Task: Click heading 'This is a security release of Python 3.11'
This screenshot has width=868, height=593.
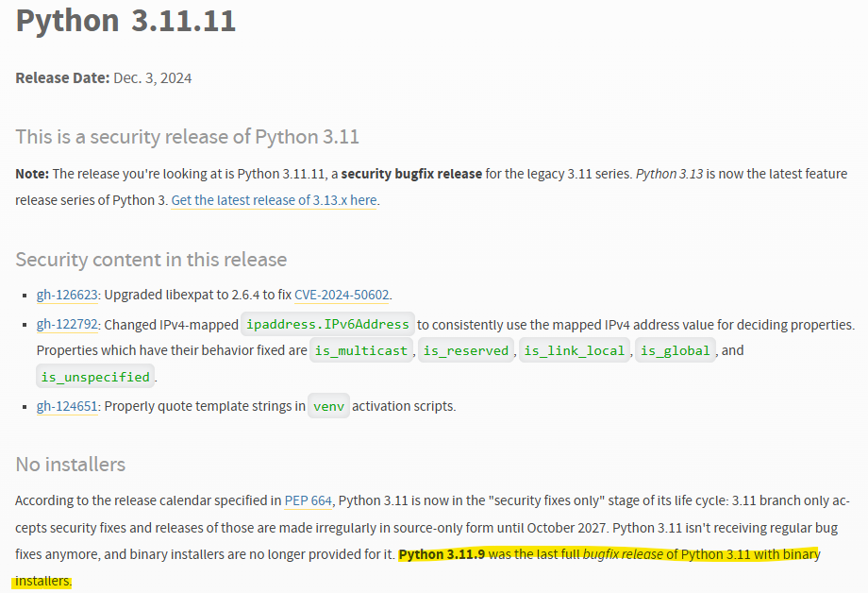Action: click(187, 137)
